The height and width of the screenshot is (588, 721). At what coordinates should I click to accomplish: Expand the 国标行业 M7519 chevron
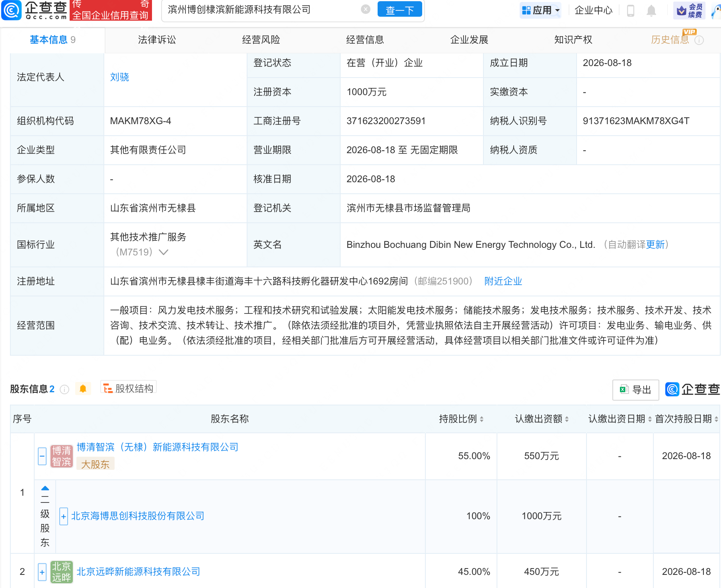point(163,252)
